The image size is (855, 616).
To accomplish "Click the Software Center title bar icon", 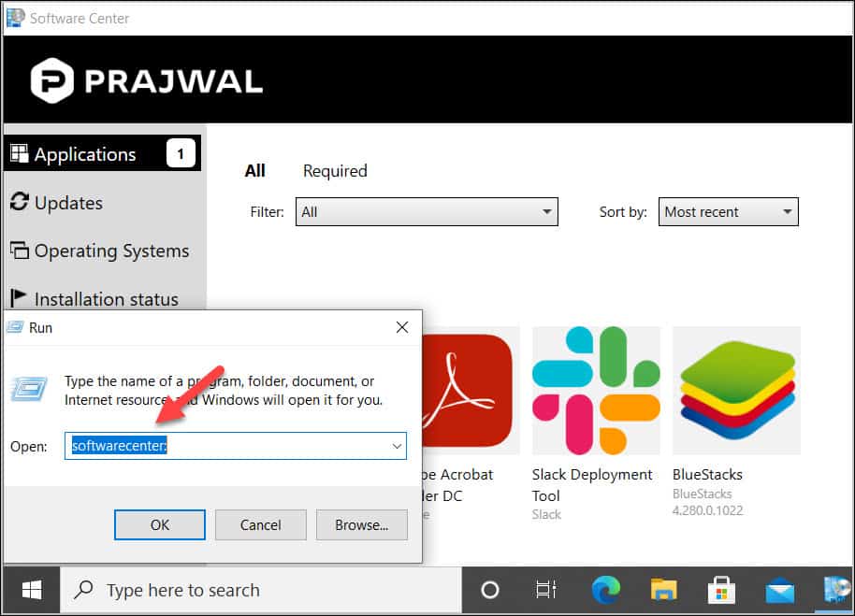I will (15, 18).
